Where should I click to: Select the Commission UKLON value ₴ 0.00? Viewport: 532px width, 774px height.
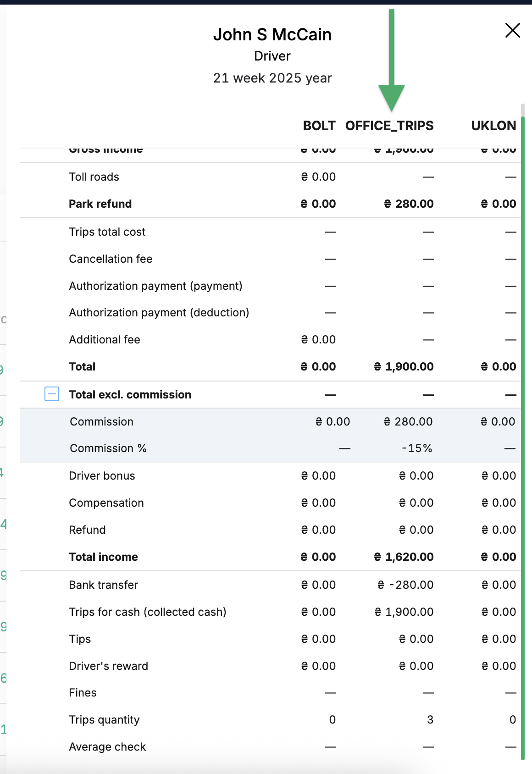click(498, 422)
